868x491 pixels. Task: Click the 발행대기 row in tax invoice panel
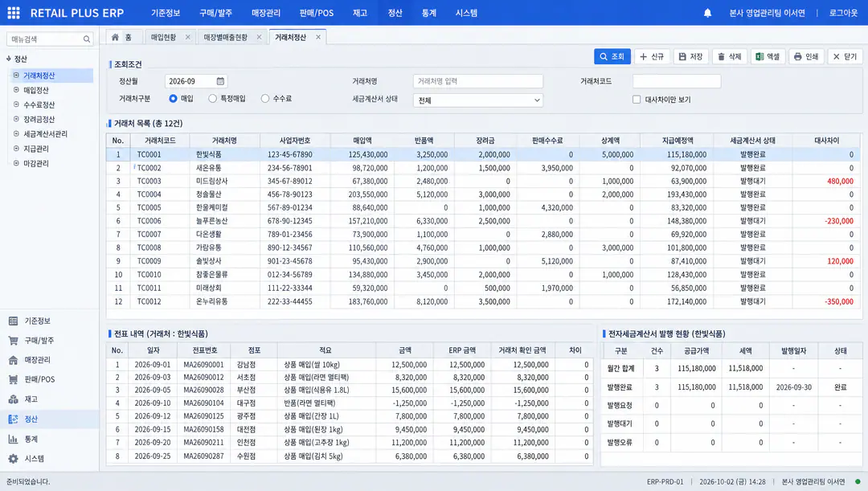[731, 424]
